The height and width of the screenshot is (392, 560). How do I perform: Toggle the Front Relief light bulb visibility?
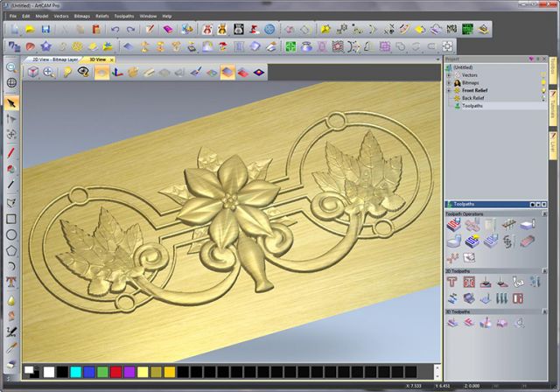[x=543, y=90]
